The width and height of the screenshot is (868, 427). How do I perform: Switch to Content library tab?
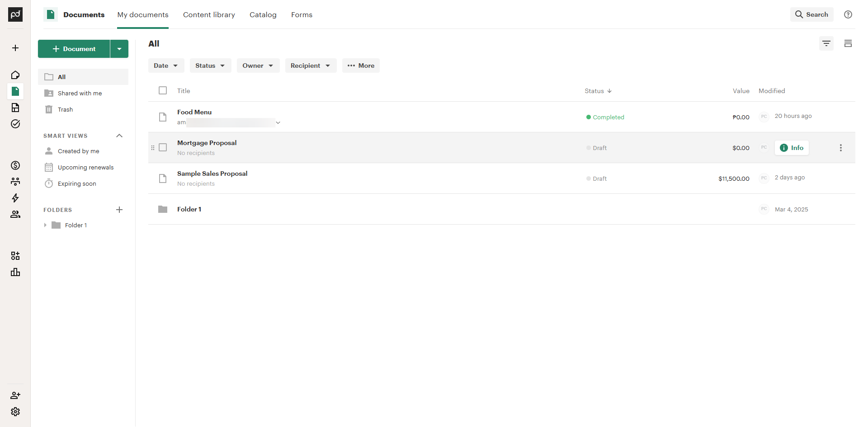[209, 15]
